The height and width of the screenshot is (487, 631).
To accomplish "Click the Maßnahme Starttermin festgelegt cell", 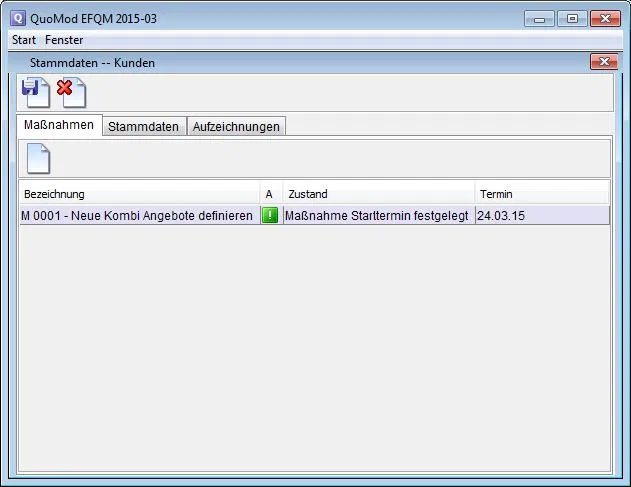I will tap(377, 215).
